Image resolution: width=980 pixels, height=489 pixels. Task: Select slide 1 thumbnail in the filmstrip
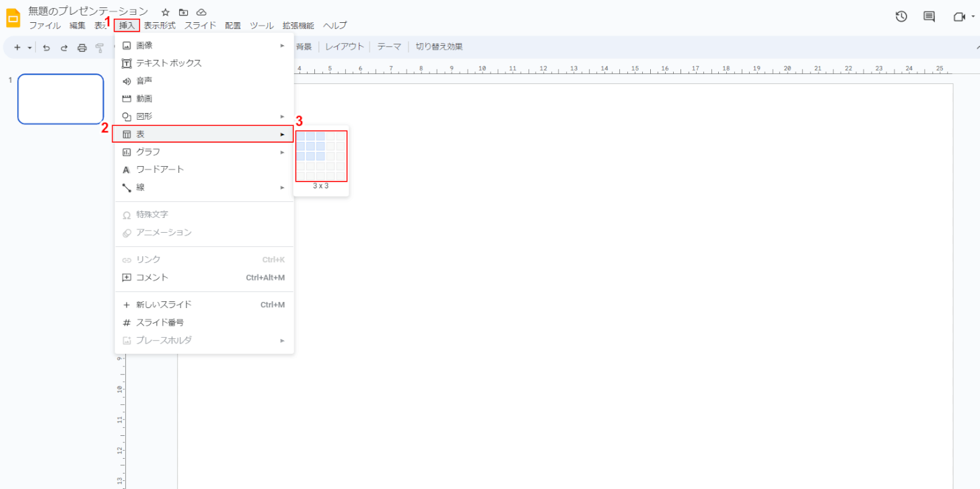click(61, 99)
